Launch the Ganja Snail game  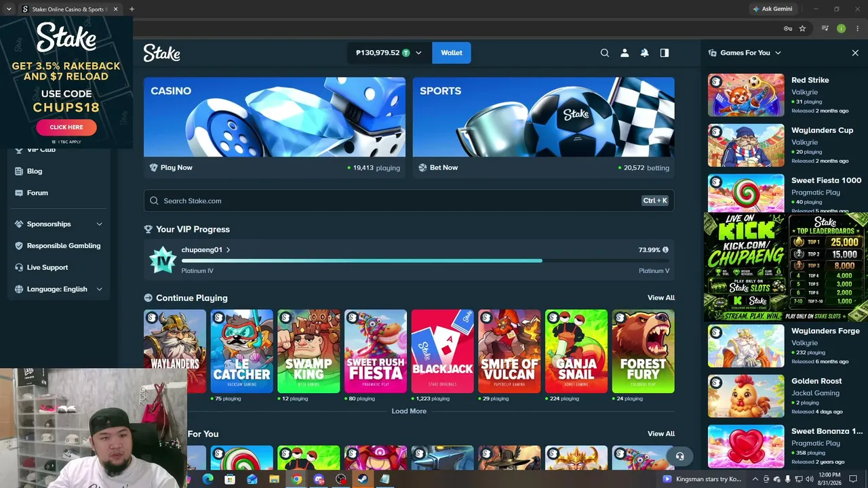point(576,351)
